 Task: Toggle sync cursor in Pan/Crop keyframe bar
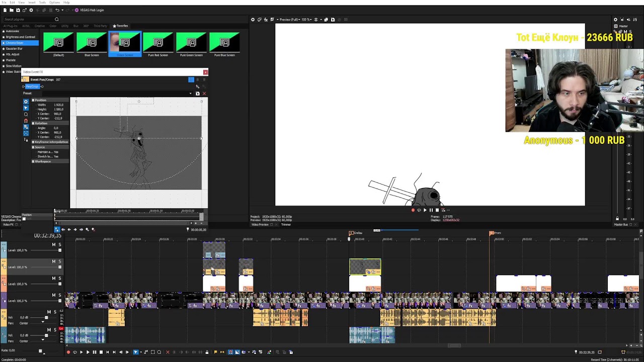[57, 229]
